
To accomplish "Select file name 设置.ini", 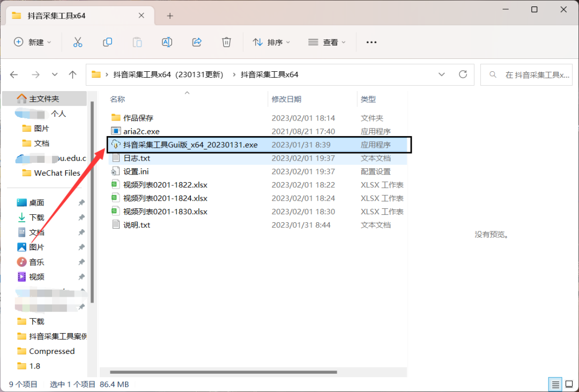I will pos(136,171).
